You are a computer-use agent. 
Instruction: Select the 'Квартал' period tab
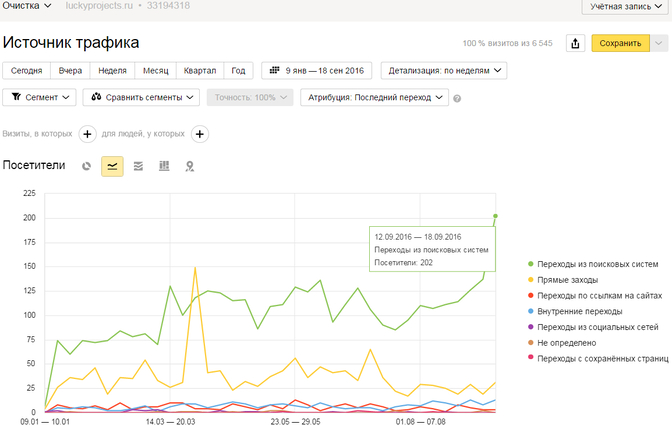coord(200,70)
